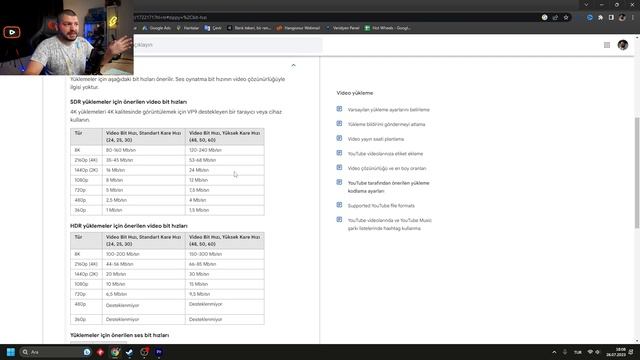Open Hangisoxur Webmail bookmark
The height and width of the screenshot is (360, 640).
pos(298,28)
